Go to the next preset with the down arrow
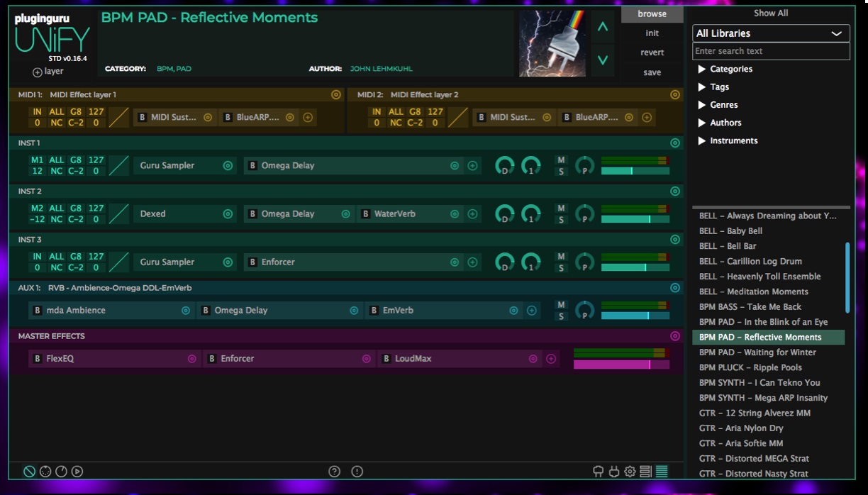The width and height of the screenshot is (868, 495). click(603, 60)
